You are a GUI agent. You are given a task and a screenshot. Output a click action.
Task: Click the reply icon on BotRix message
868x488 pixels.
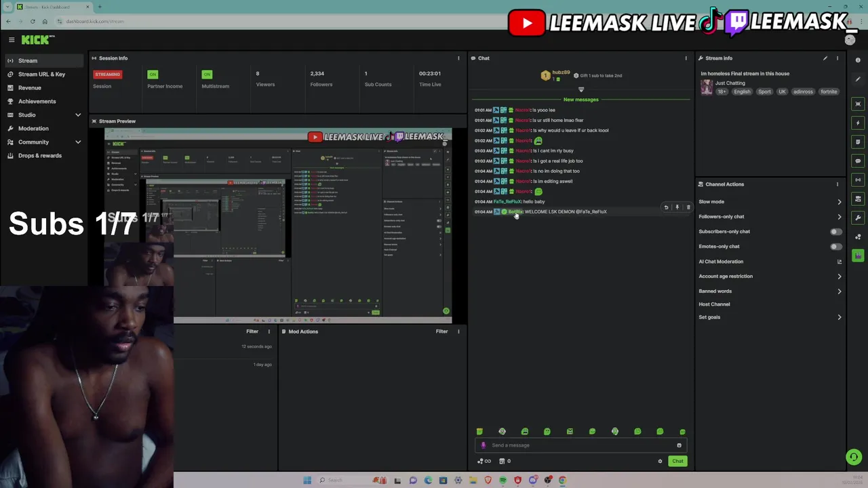click(x=666, y=207)
